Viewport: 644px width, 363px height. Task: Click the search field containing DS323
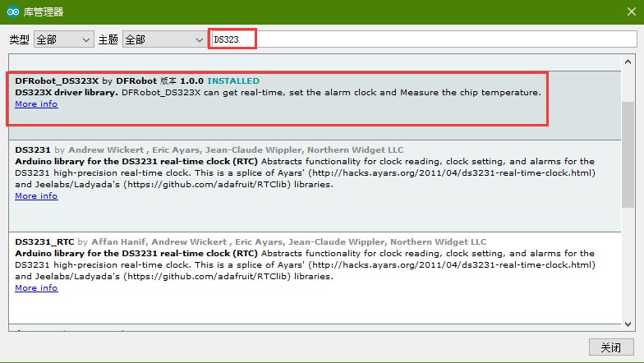pos(424,39)
